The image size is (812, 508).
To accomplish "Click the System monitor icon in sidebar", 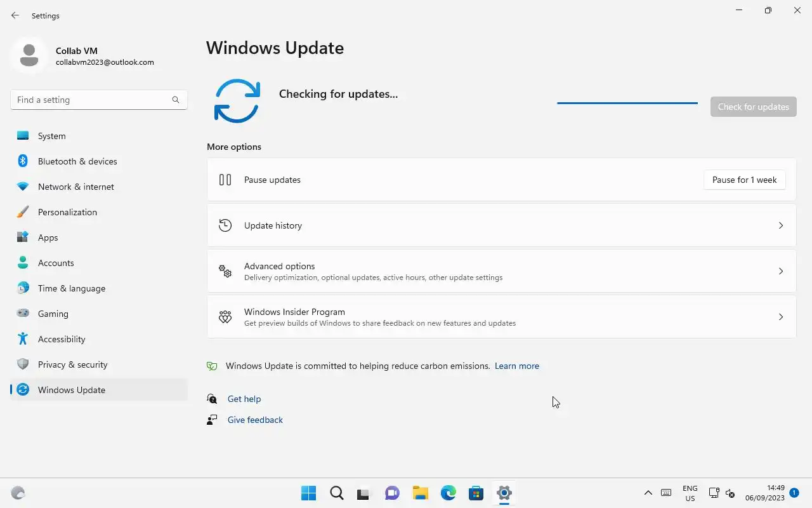I will pyautogui.click(x=23, y=136).
